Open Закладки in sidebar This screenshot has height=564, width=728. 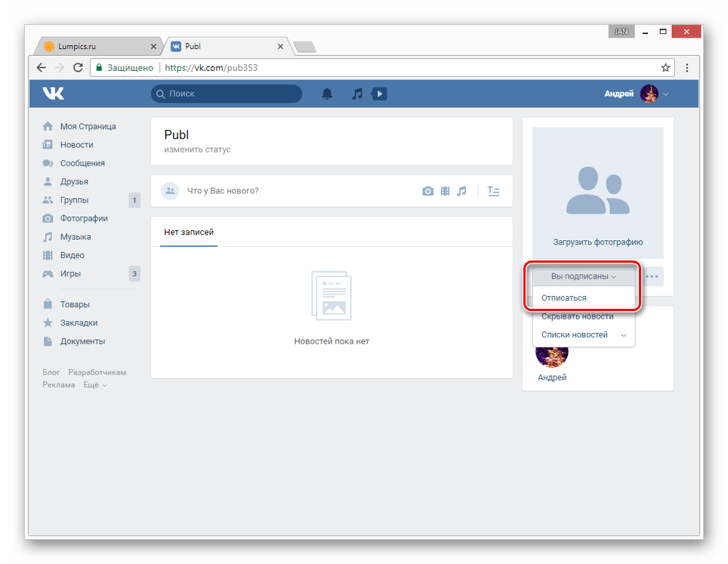69,322
